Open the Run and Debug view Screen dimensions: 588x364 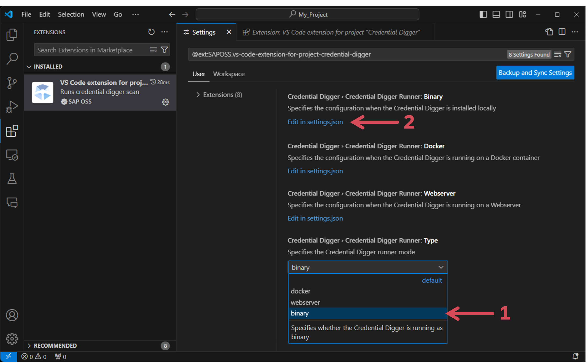pyautogui.click(x=12, y=107)
